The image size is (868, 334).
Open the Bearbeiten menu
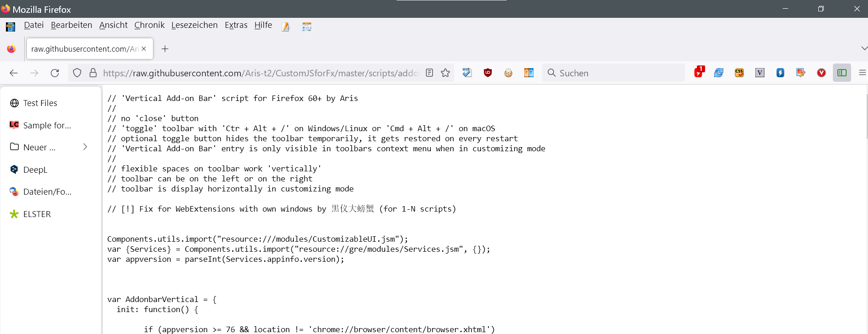pos(72,25)
